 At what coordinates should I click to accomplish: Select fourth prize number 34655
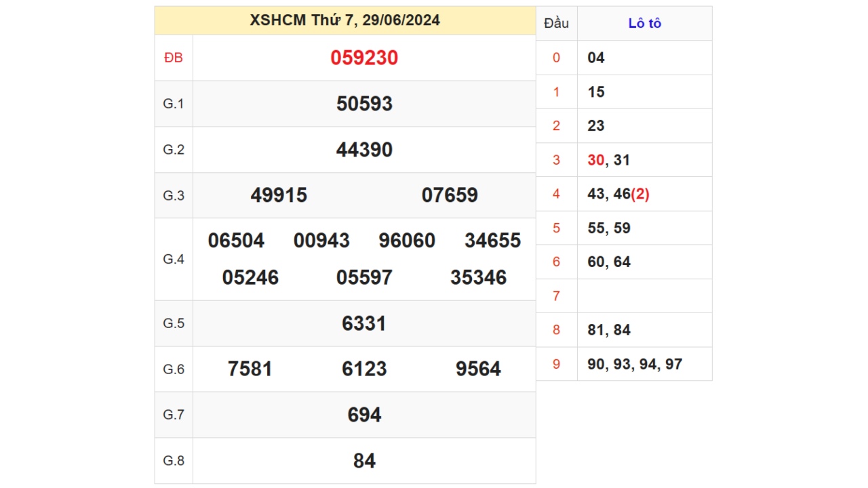click(493, 241)
